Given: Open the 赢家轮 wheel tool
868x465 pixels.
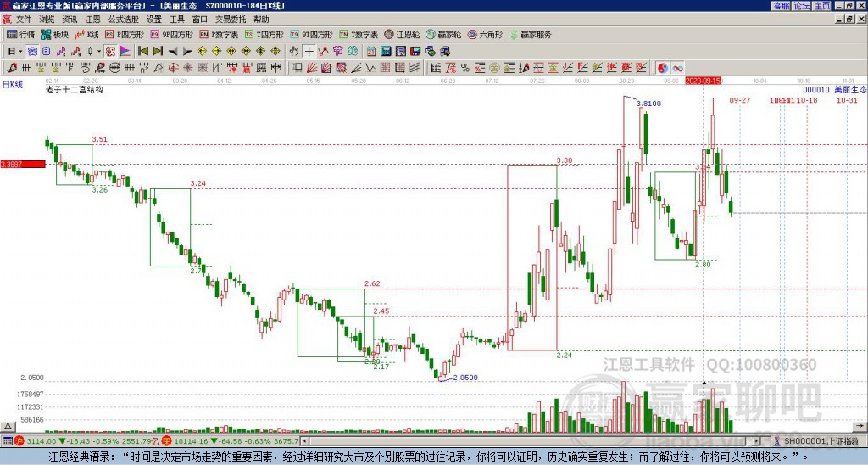Looking at the screenshot, I should (443, 34).
